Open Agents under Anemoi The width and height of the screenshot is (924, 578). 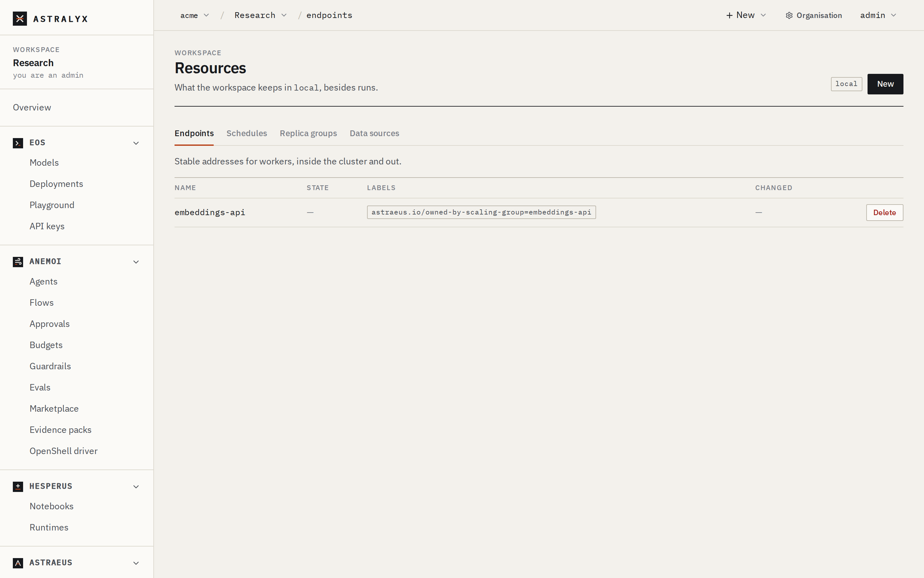tap(44, 282)
